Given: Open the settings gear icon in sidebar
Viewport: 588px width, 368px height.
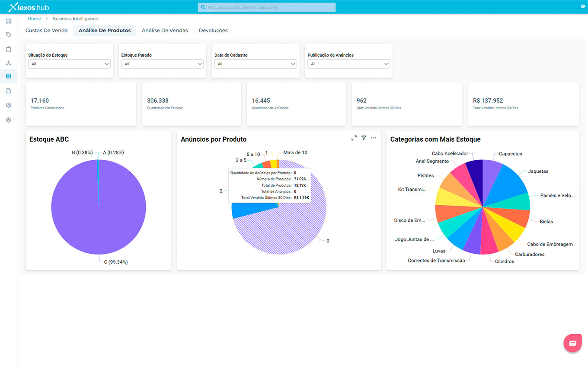Looking at the screenshot, I should point(9,105).
